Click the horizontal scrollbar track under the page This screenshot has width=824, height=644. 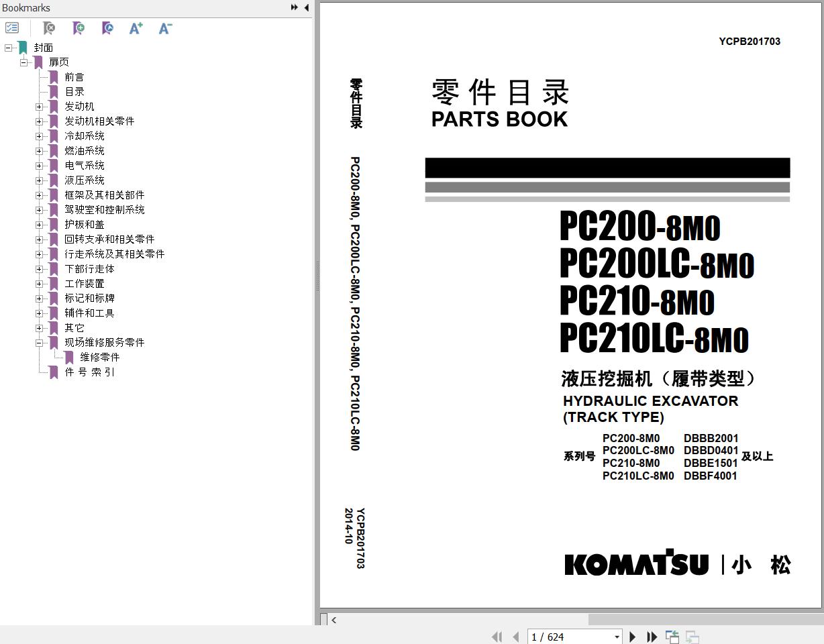tap(705, 620)
